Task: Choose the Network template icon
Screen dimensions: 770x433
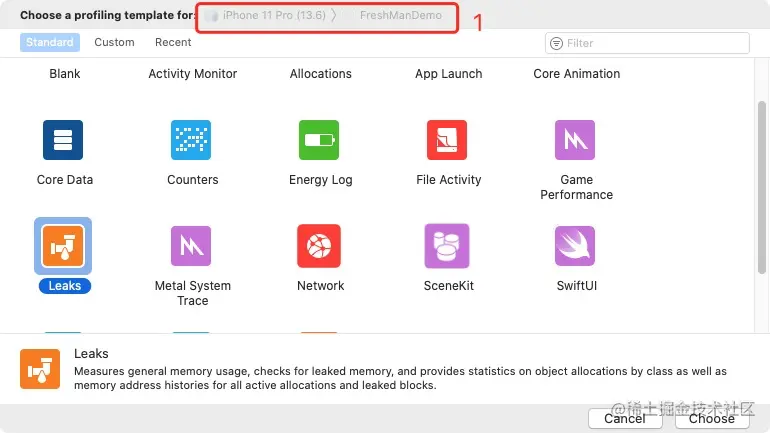Action: [319, 246]
